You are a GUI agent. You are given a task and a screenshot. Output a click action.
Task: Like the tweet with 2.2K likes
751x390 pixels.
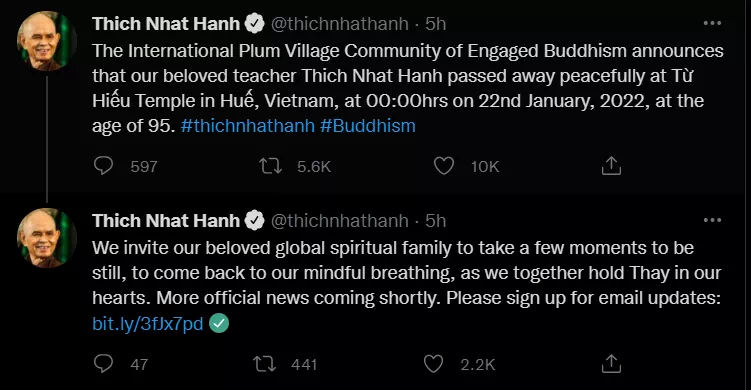[433, 364]
